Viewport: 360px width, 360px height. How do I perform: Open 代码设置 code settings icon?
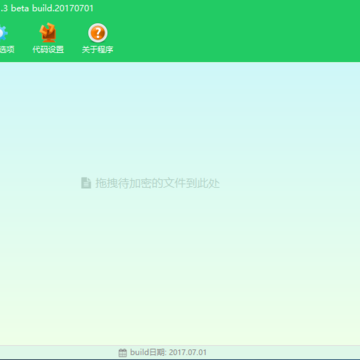[x=48, y=32]
